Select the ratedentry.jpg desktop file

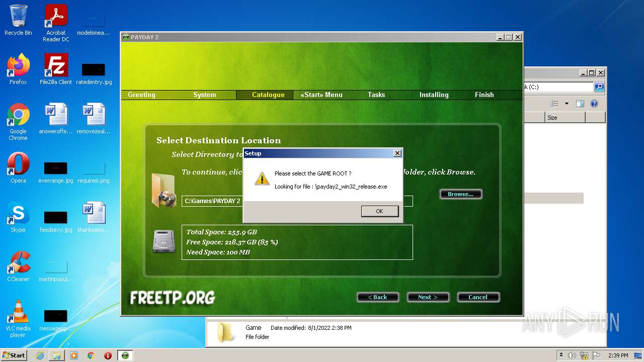[x=94, y=73]
